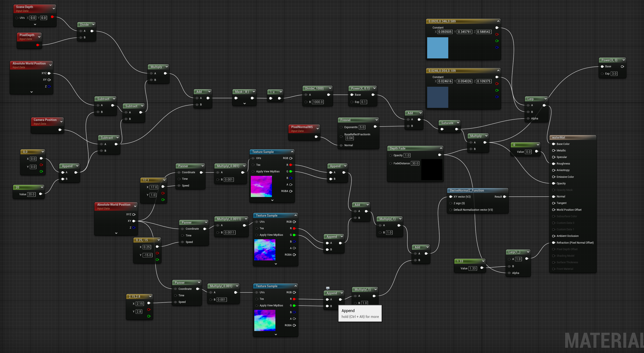Edit the Depth Fade Opacity field
644x353 pixels.
[407, 155]
